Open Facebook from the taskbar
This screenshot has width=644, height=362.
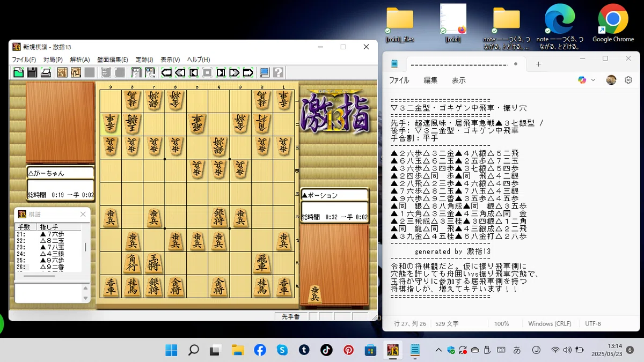260,350
